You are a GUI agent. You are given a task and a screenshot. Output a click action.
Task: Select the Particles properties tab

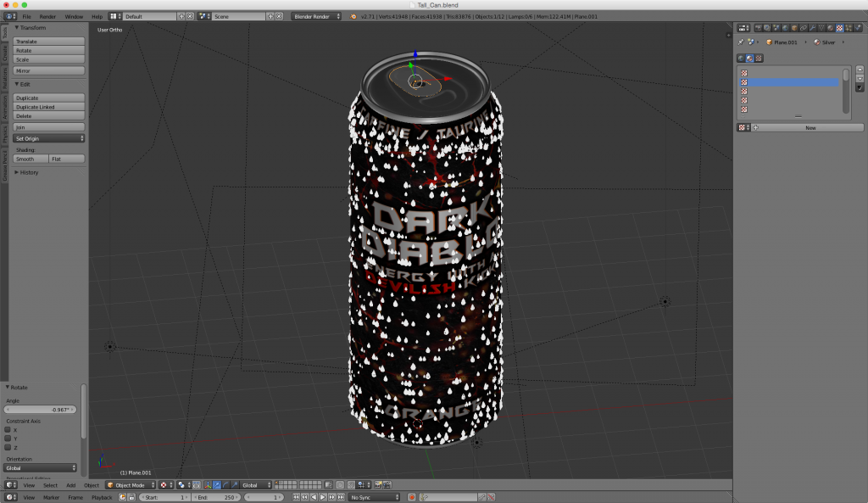click(x=849, y=27)
